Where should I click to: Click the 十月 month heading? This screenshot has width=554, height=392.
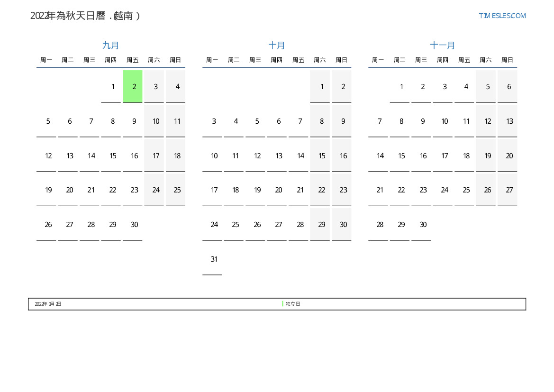(277, 46)
